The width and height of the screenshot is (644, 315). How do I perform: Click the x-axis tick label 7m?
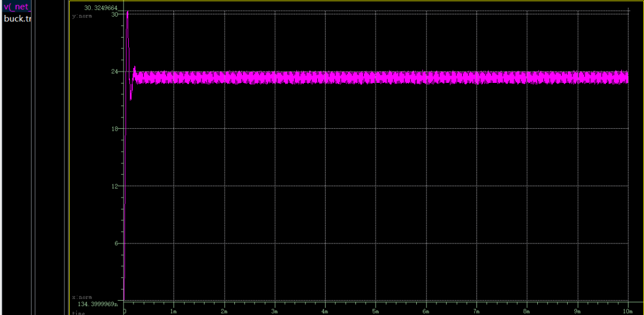[x=477, y=311]
